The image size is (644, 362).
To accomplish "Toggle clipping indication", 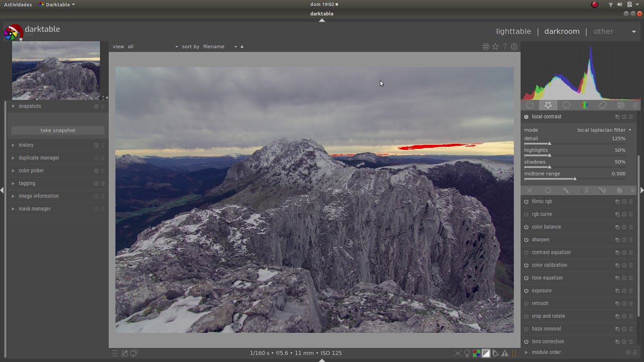I will [486, 353].
